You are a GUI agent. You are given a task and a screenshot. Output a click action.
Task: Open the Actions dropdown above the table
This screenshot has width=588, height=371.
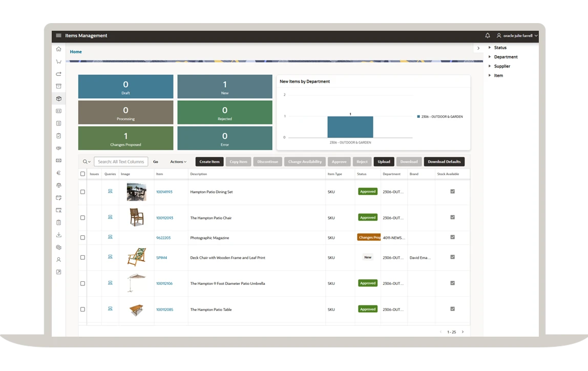178,161
